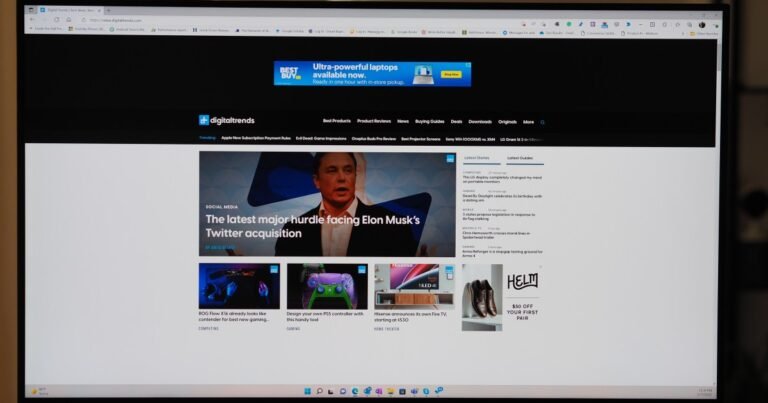Screen dimensions: 768x403
Task: Open the Hisense Fire TV article
Action: pos(410,317)
